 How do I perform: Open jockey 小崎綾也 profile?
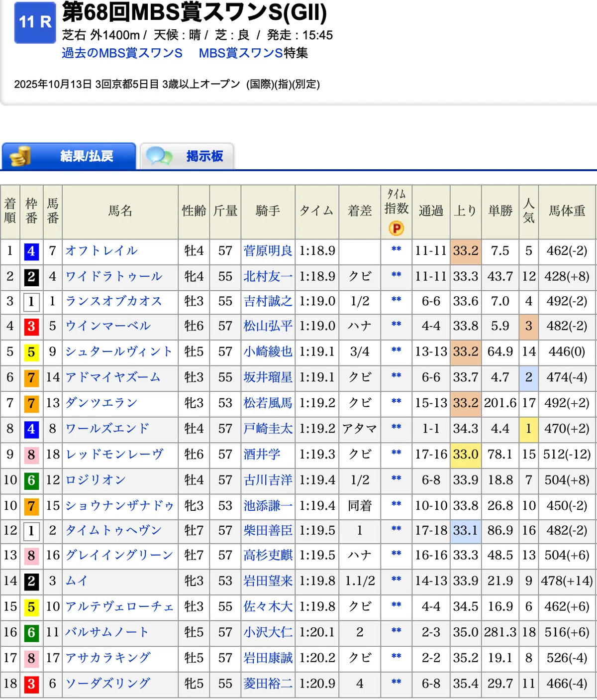click(x=268, y=351)
